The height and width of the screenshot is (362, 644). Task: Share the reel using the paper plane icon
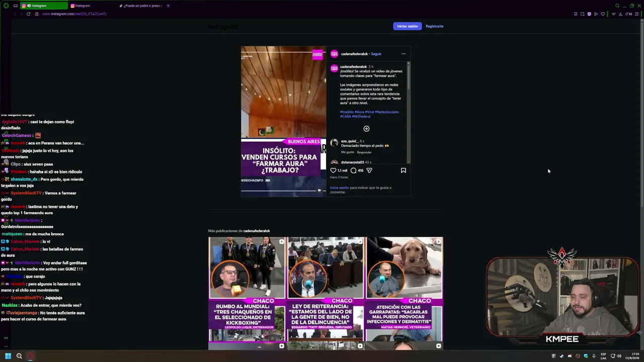coord(369,170)
